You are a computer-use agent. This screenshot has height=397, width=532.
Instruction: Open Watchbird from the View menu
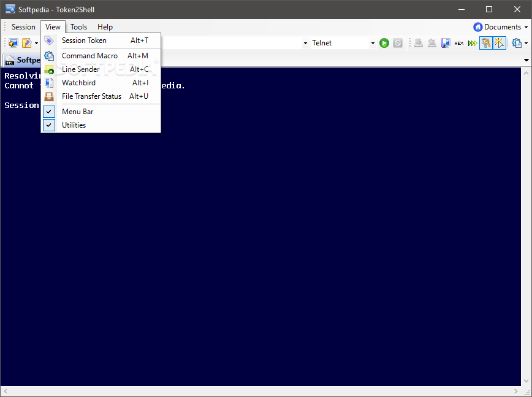(101, 83)
